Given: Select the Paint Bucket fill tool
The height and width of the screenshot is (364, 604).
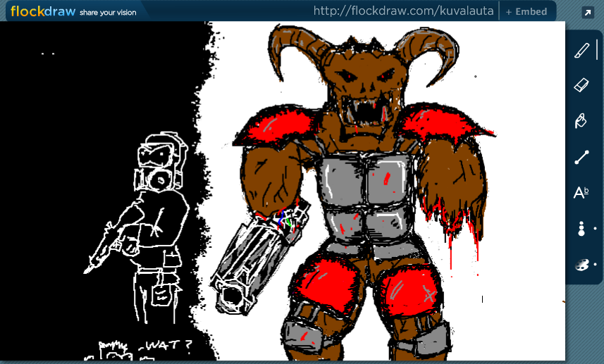Looking at the screenshot, I should (x=581, y=120).
